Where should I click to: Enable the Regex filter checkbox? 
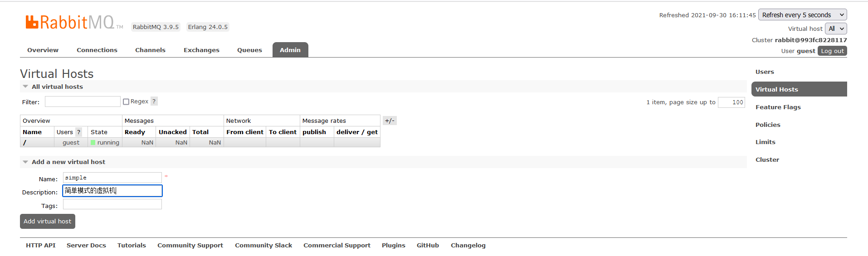point(126,102)
